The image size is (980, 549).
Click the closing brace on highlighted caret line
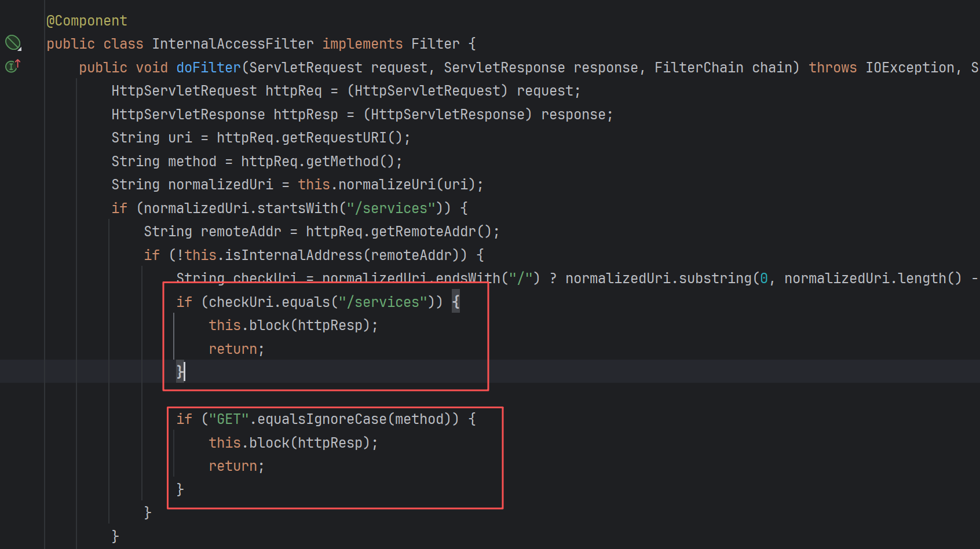(180, 372)
